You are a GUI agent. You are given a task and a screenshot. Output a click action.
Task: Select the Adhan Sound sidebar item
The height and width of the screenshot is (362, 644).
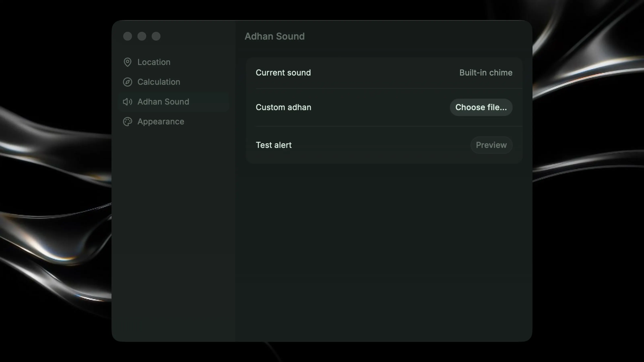click(173, 102)
